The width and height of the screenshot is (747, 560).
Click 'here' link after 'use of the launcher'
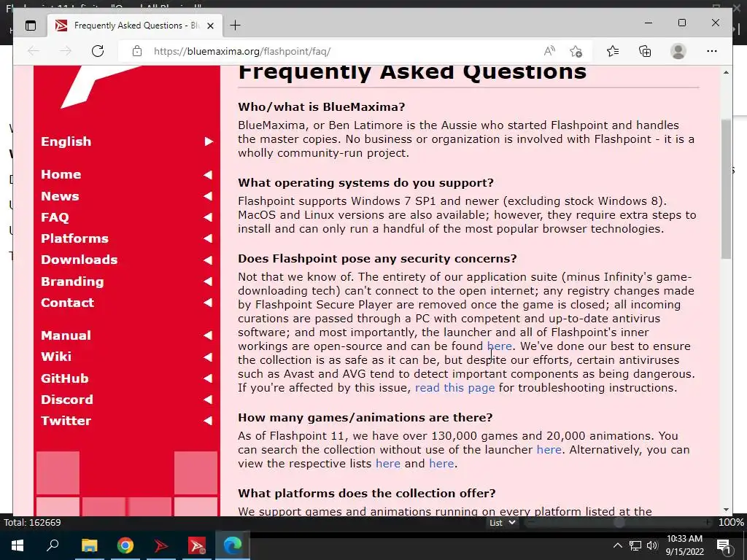click(x=549, y=449)
